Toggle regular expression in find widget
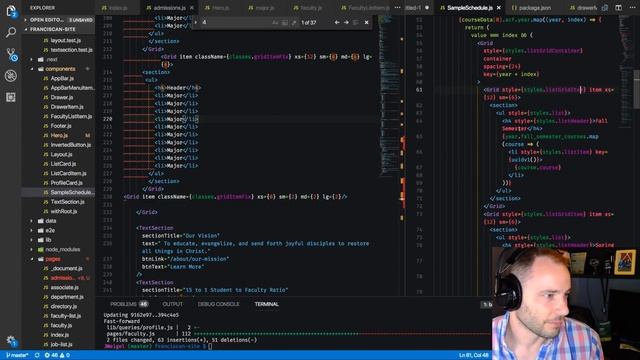The width and height of the screenshot is (640, 360). click(x=293, y=23)
